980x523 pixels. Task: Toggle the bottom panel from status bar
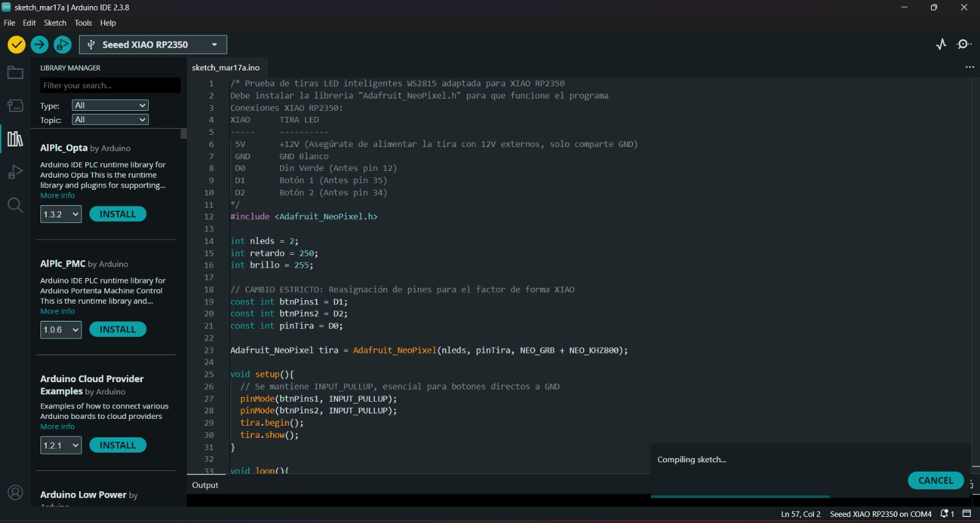point(967,514)
